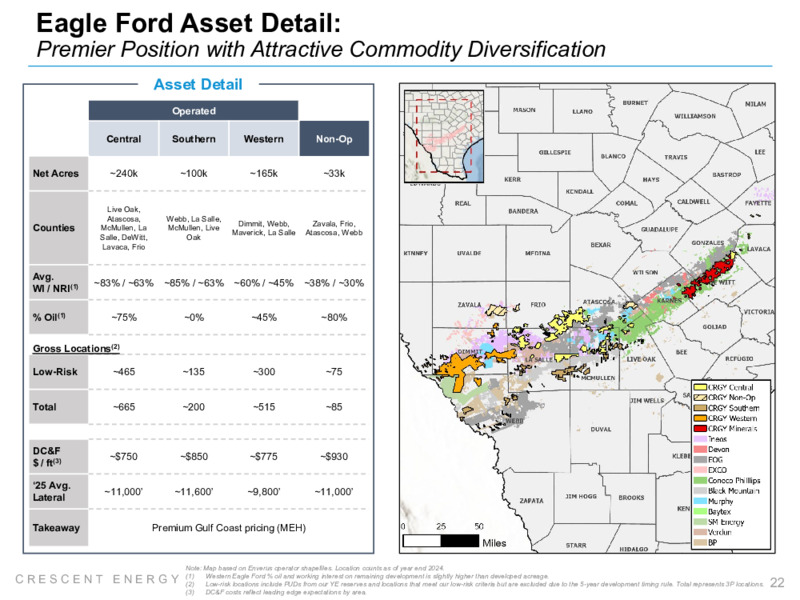
Task: Click the '~515' total locations value
Action: 263,407
